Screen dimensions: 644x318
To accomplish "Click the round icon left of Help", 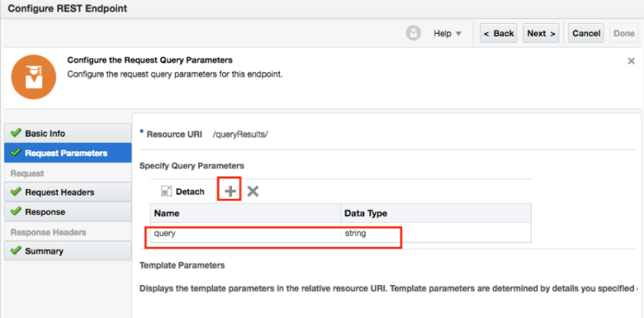I will pyautogui.click(x=413, y=33).
